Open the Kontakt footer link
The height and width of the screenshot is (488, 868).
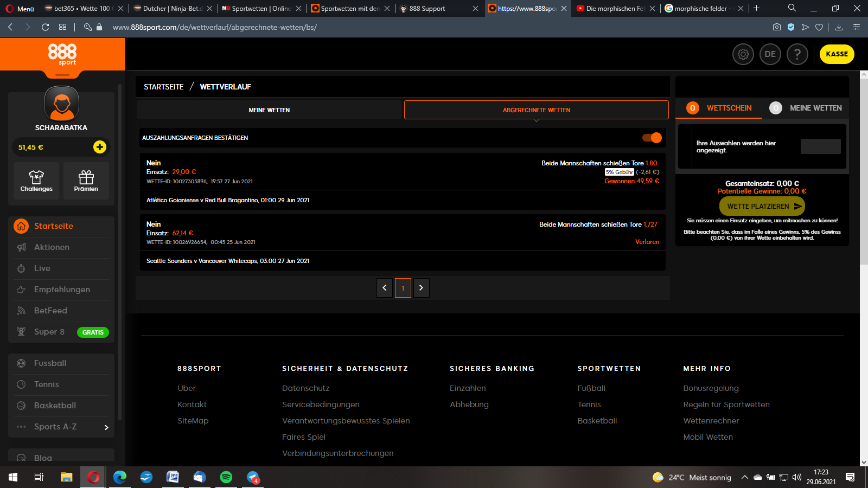click(x=192, y=404)
